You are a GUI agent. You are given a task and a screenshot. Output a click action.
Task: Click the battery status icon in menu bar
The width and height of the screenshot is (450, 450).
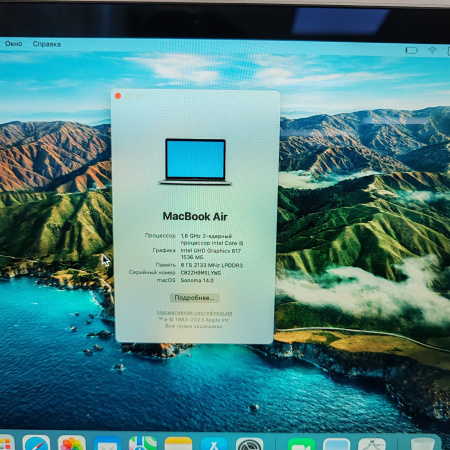pos(411,50)
